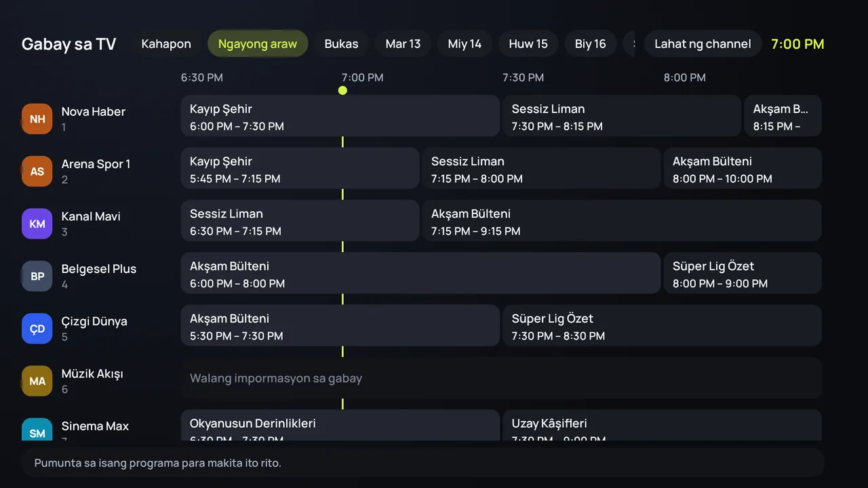Open the Çizgi Dünya ÇD channel icon

pos(37,329)
